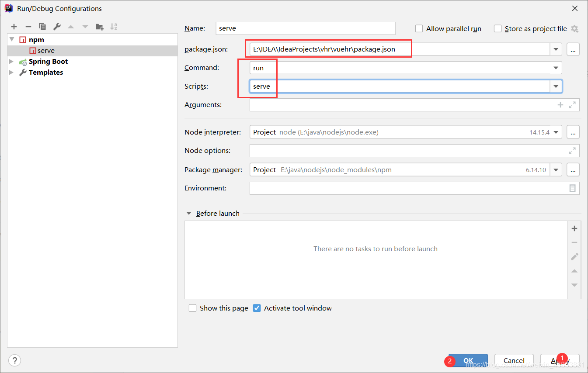Expand the Node options field
Image resolution: width=588 pixels, height=373 pixels.
coord(572,151)
